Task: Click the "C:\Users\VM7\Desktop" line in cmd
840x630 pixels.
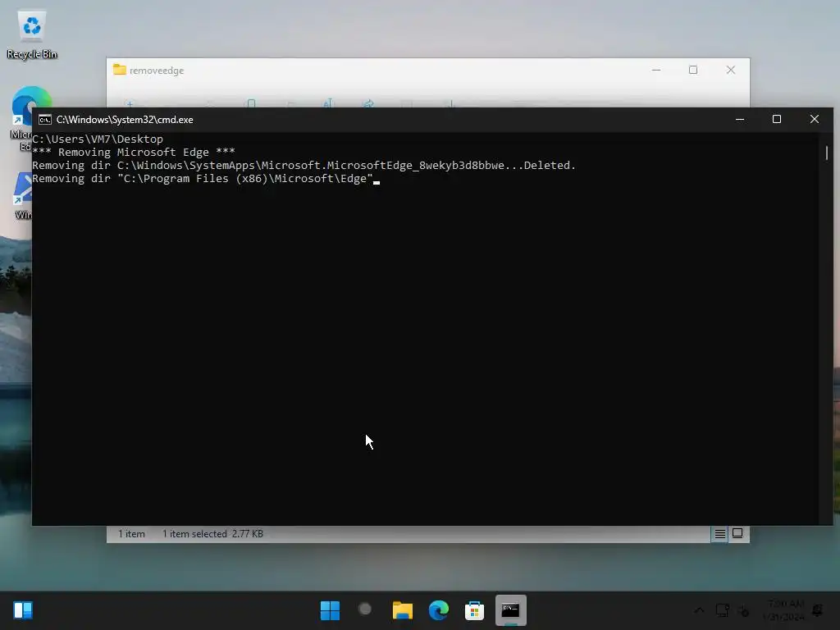Action: point(98,139)
